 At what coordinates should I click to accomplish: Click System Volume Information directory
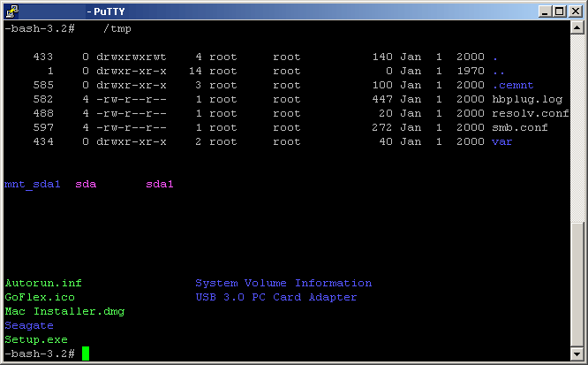(283, 283)
